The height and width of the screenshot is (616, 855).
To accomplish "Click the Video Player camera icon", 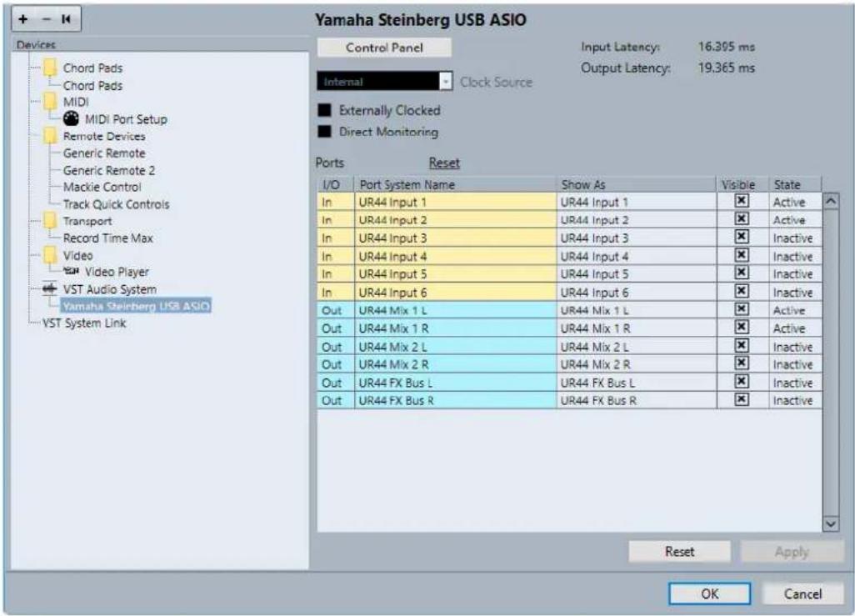I will (x=71, y=271).
